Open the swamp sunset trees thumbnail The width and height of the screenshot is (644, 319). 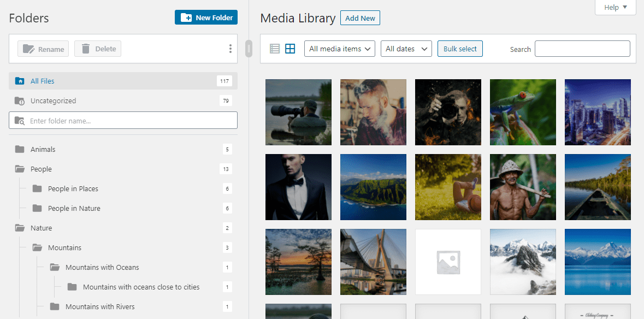(x=299, y=262)
